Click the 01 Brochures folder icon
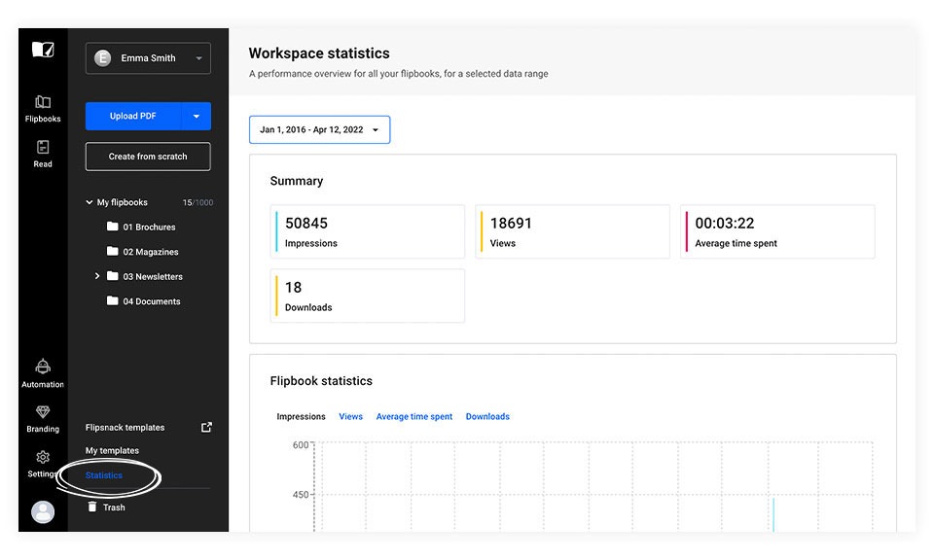Screen dimensions: 934x560 [112, 227]
